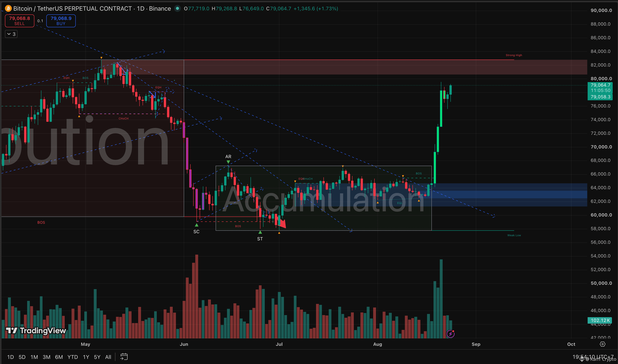Select the 1M time range

coord(34,357)
